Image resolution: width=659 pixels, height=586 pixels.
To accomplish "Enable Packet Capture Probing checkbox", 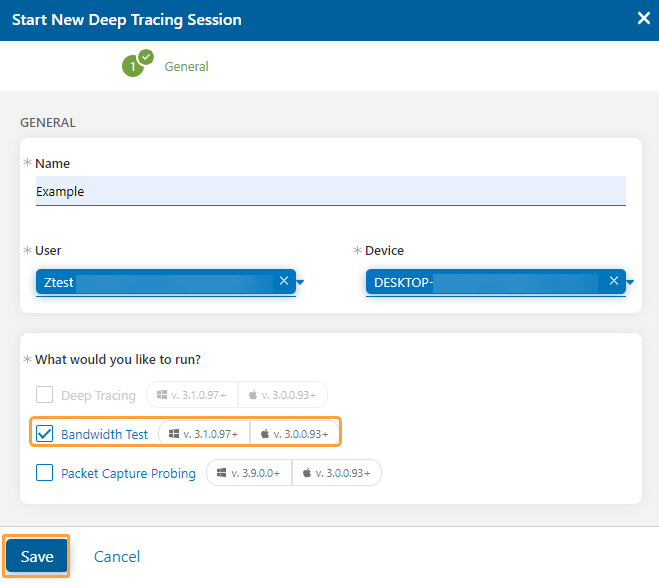I will coord(44,473).
